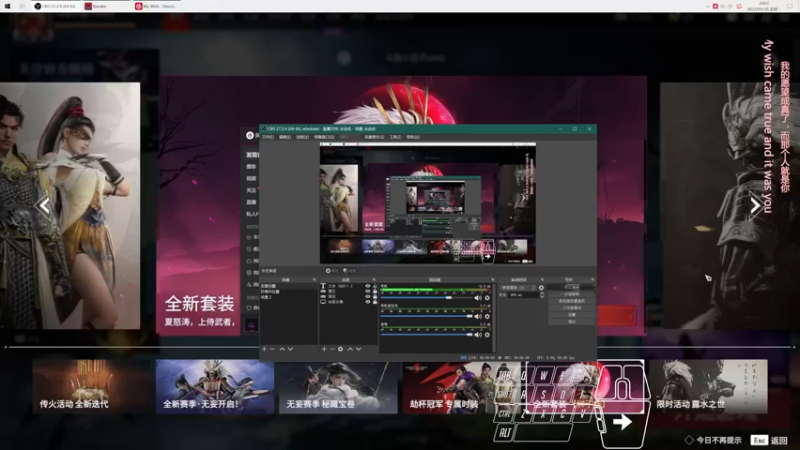The height and width of the screenshot is (450, 800).
Task: Open OBS 设置 button in Controls
Action: [571, 315]
